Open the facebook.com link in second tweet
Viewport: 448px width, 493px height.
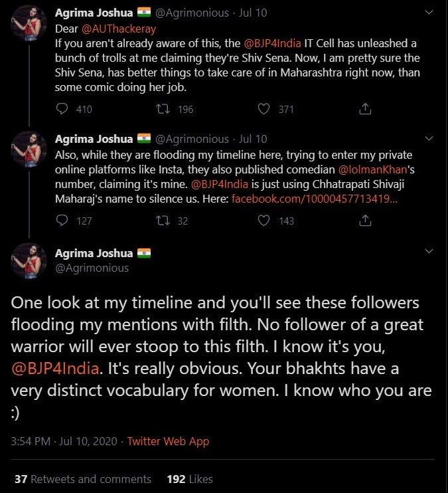click(315, 198)
